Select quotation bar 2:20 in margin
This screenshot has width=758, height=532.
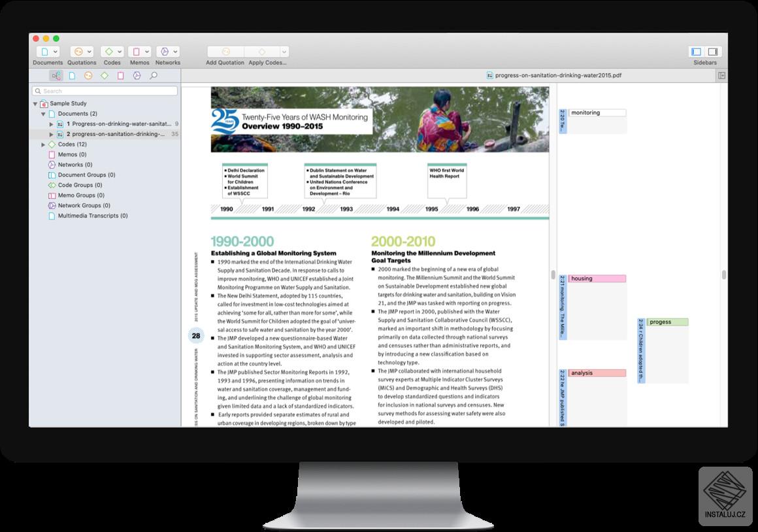point(563,121)
